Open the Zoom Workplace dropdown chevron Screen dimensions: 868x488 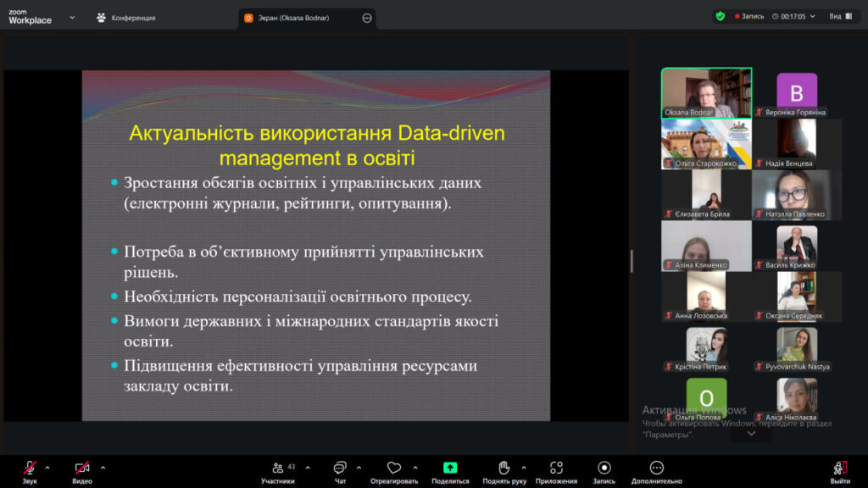[x=71, y=17]
